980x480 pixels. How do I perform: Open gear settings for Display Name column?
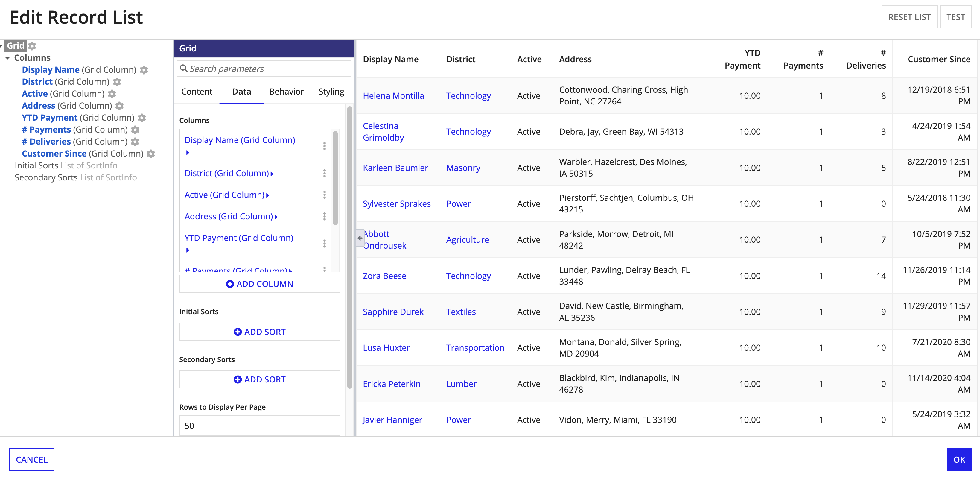pyautogui.click(x=144, y=70)
